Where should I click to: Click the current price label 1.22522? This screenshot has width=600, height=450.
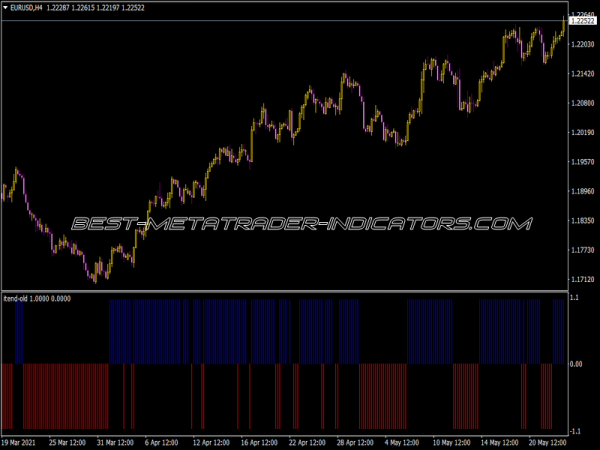[x=582, y=21]
